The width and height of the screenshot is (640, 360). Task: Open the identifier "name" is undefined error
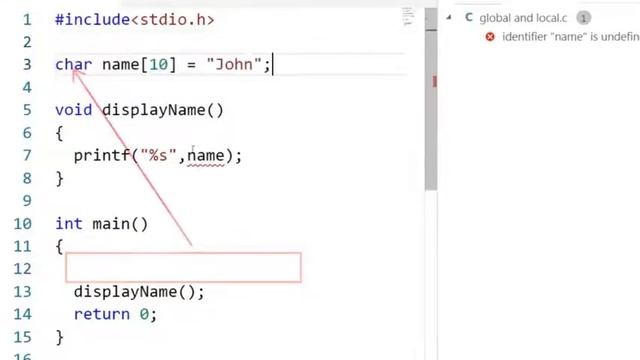570,37
